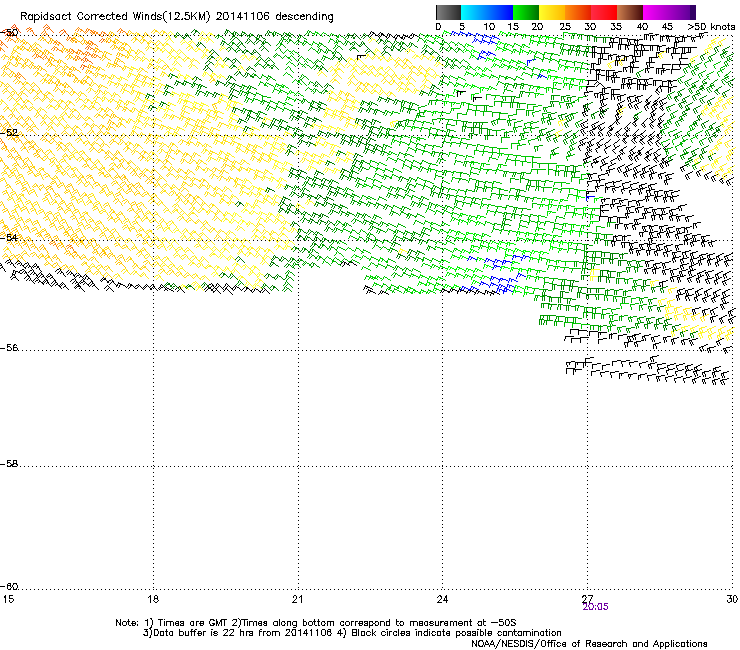Click the brown 35-40 knots legend swatch
740x650 pixels.
[630, 12]
